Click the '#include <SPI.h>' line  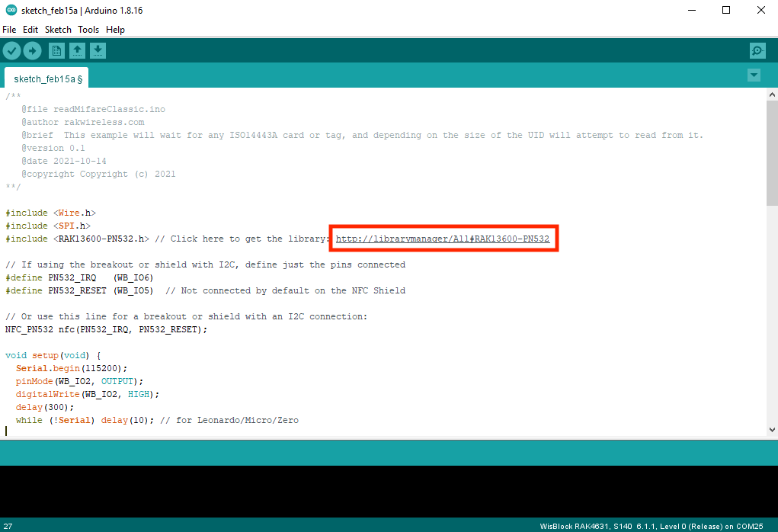pyautogui.click(x=48, y=226)
